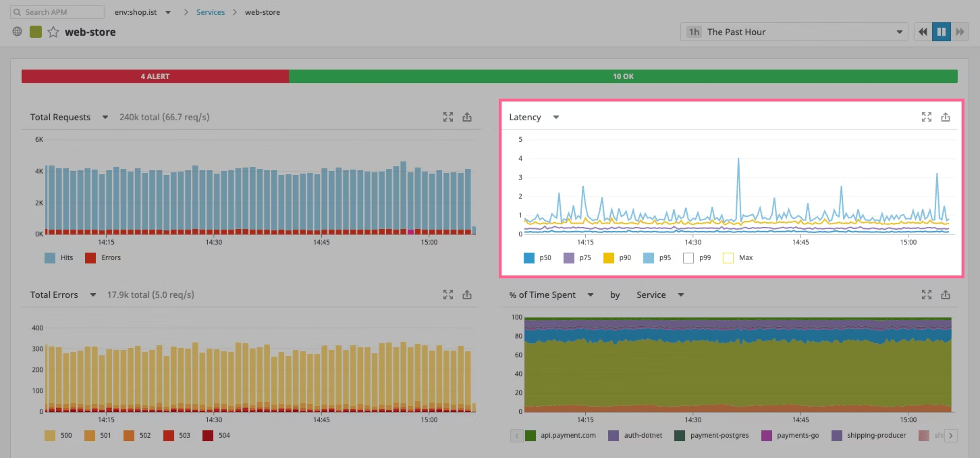Export the % of Time Spent graph

[x=946, y=295]
